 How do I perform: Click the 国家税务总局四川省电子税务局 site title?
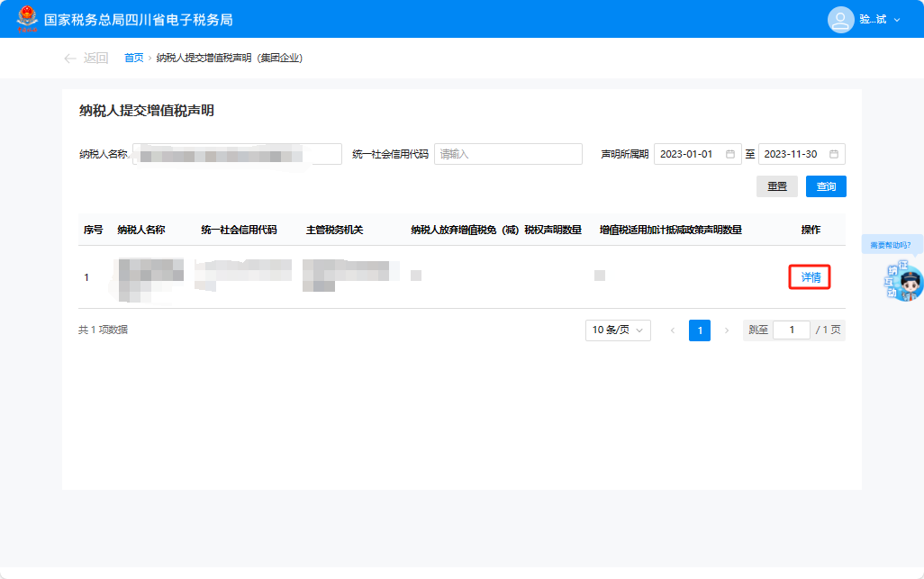point(139,20)
